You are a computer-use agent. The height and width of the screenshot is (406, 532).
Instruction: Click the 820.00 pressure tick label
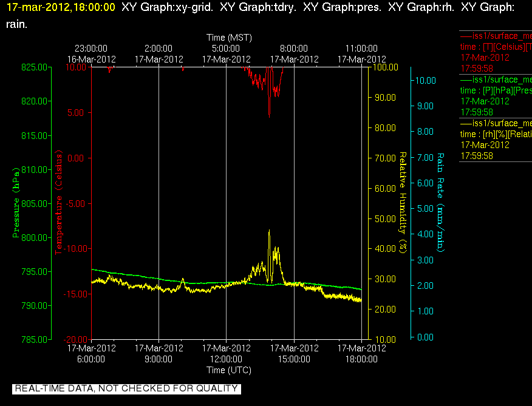pyautogui.click(x=34, y=101)
